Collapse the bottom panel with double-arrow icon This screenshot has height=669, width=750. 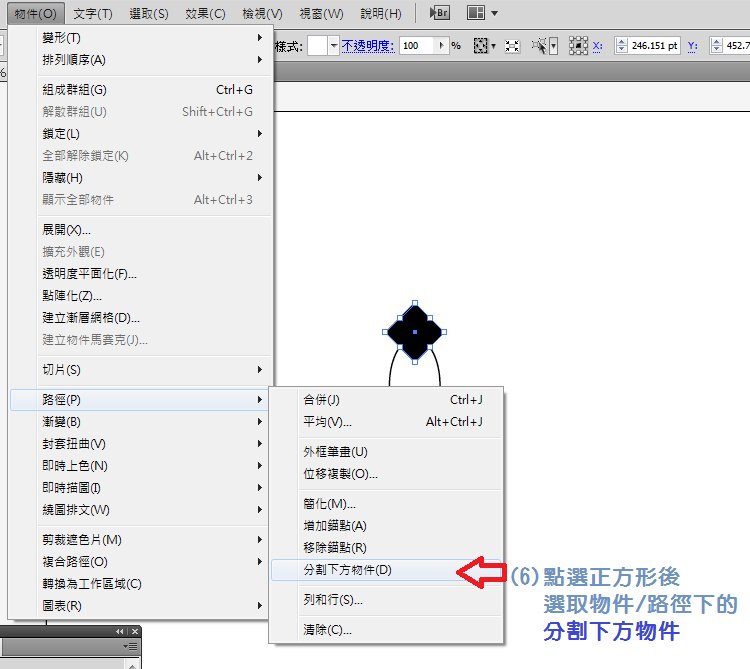pos(120,631)
